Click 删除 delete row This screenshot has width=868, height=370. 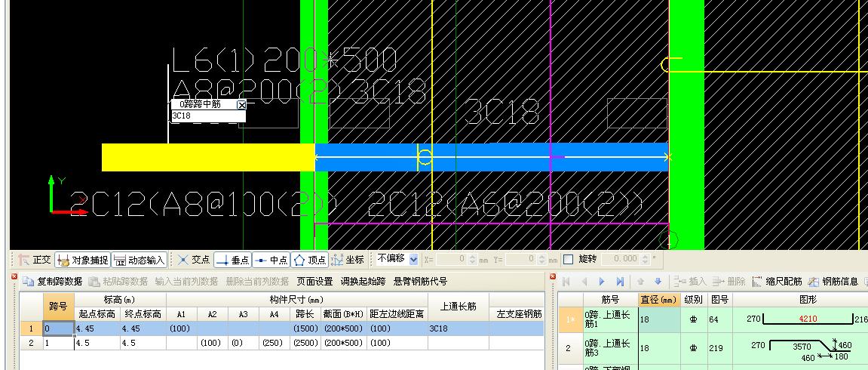728,282
